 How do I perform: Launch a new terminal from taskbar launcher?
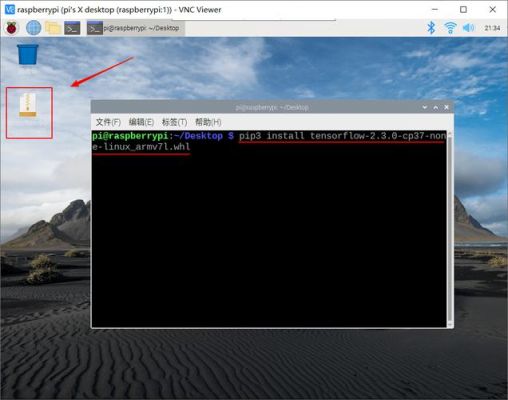click(72, 28)
